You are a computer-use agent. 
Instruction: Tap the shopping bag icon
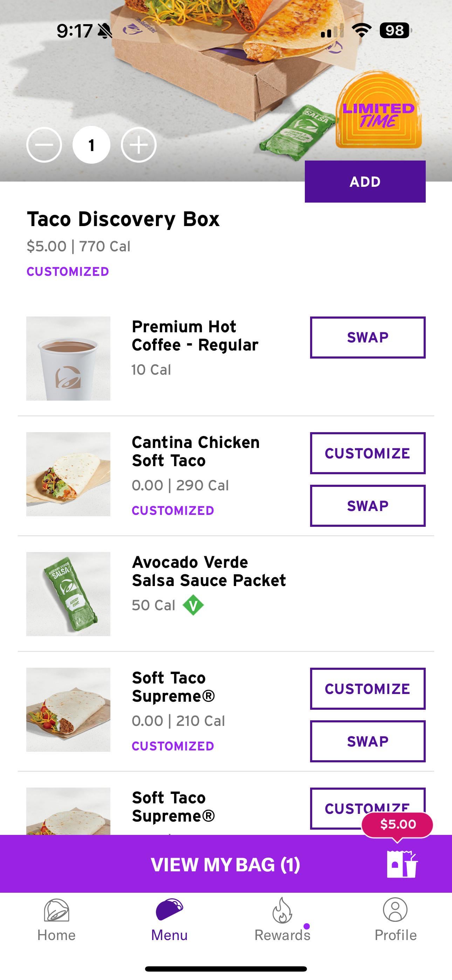tap(402, 864)
